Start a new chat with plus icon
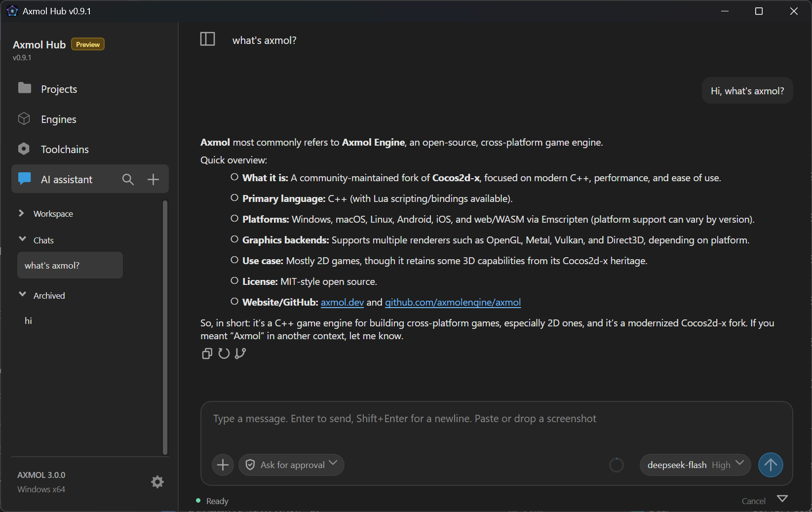The height and width of the screenshot is (512, 812). click(x=153, y=179)
